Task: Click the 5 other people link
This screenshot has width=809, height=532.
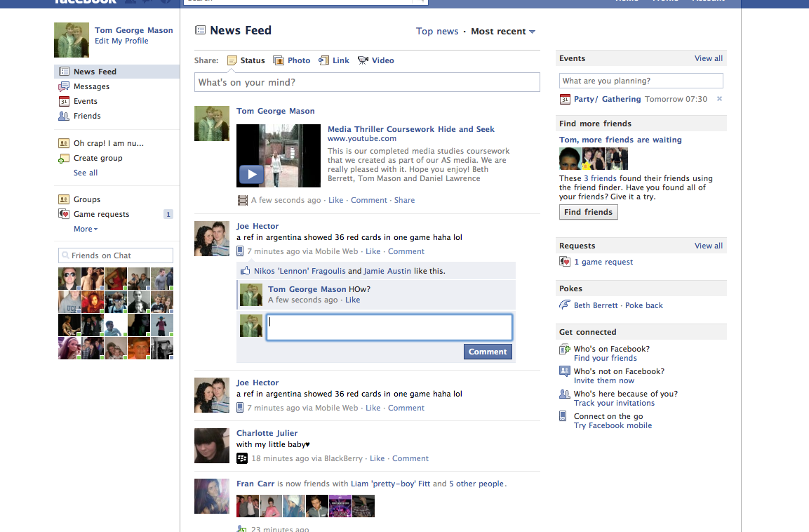Action: coord(476,484)
